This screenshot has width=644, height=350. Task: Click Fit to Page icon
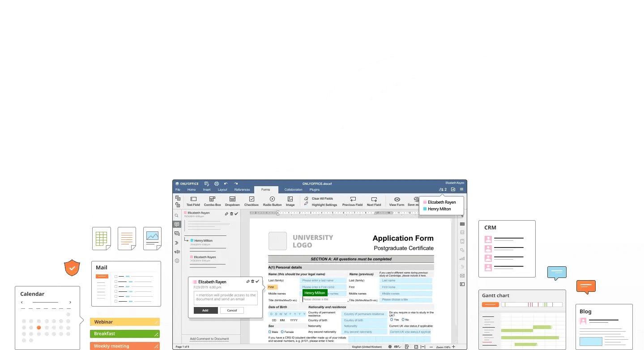click(x=416, y=347)
